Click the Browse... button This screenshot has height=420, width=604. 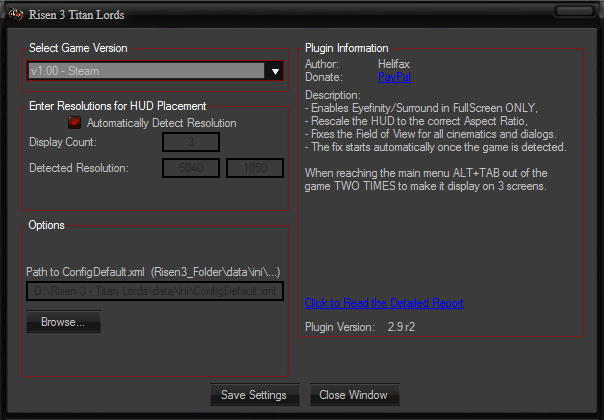pyautogui.click(x=63, y=322)
